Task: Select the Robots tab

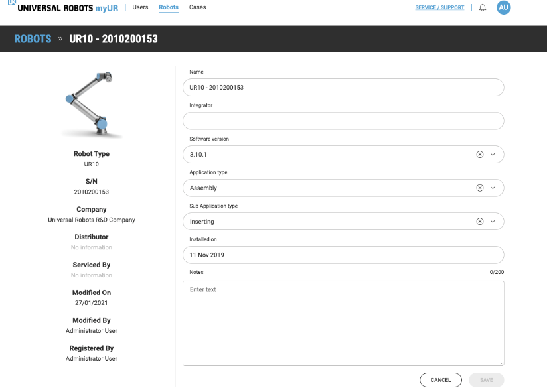Action: pyautogui.click(x=169, y=7)
